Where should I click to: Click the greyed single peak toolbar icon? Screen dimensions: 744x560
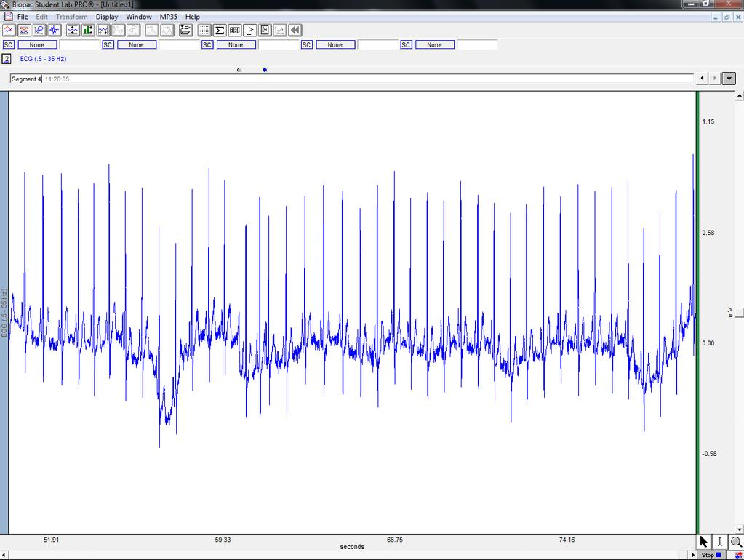click(x=152, y=31)
